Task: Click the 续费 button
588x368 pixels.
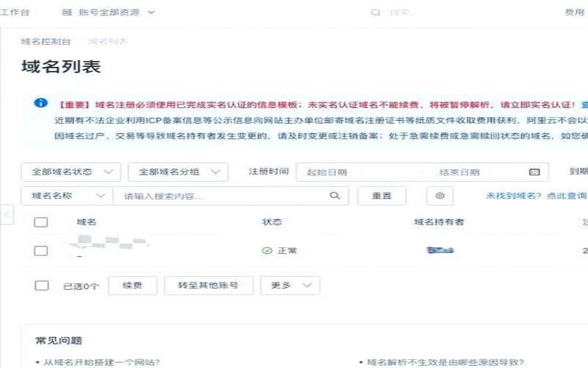Action: [133, 286]
